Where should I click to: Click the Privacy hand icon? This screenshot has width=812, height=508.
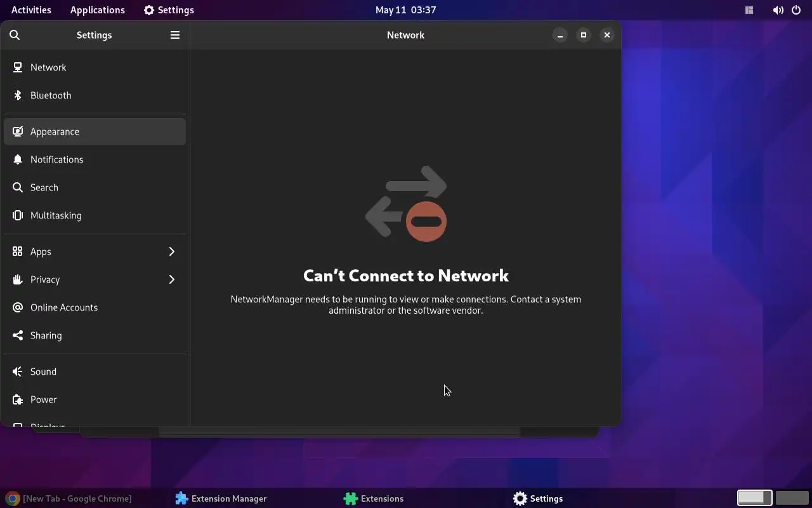click(x=18, y=279)
